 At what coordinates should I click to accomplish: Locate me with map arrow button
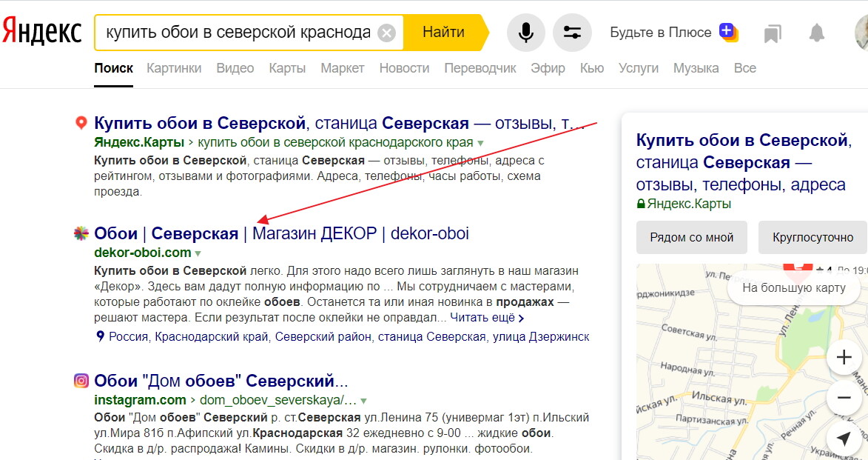[844, 439]
